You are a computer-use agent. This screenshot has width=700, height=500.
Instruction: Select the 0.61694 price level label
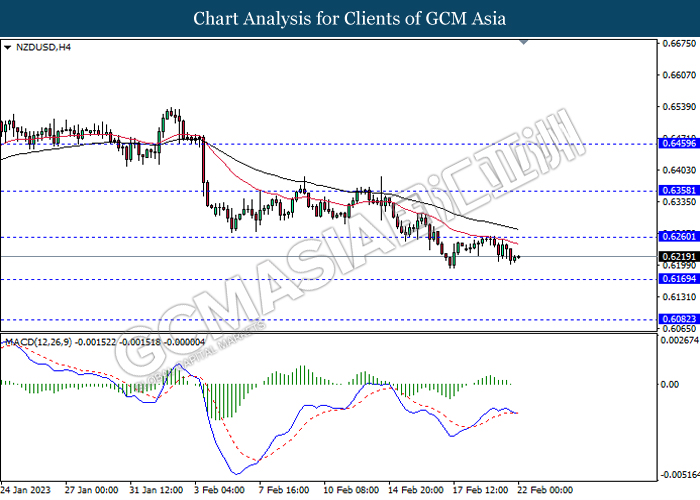pos(679,279)
